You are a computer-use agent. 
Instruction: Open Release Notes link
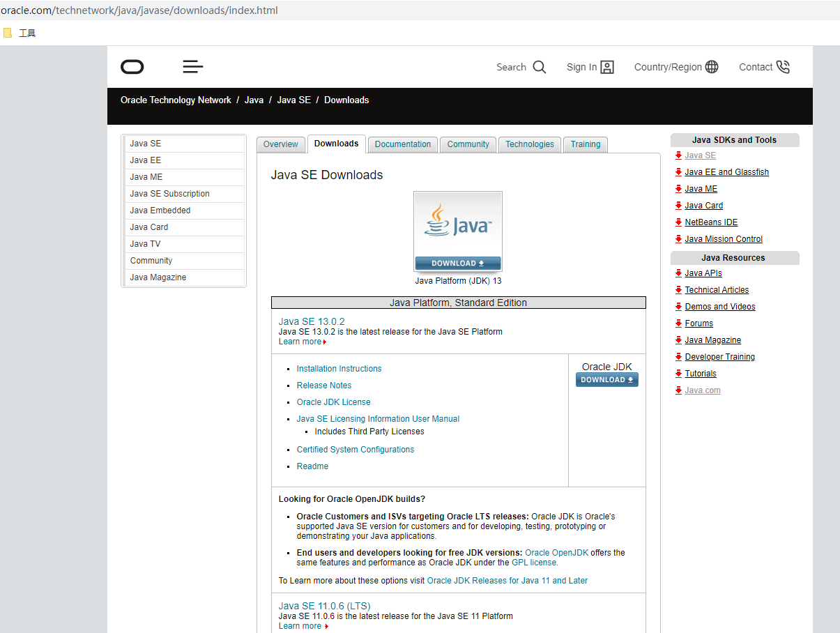coord(324,386)
